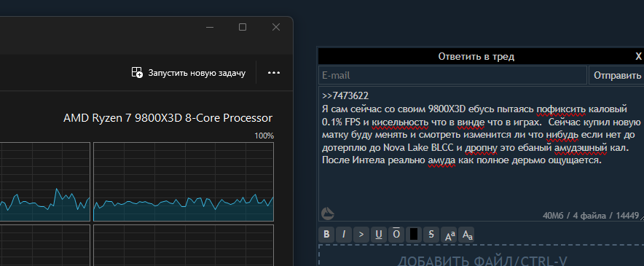Screen dimensions: 644x266
Task: Select the top-right CPU core graph
Action: click(x=184, y=181)
